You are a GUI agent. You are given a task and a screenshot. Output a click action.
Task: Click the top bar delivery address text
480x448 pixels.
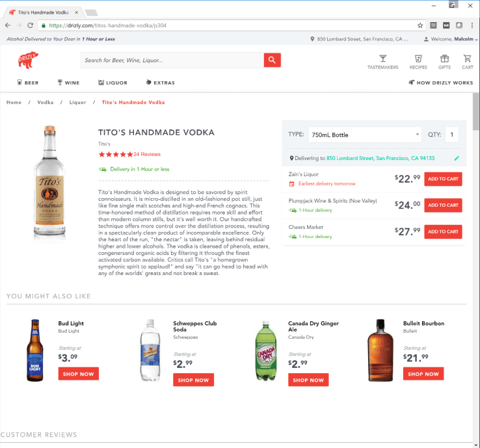pyautogui.click(x=362, y=39)
